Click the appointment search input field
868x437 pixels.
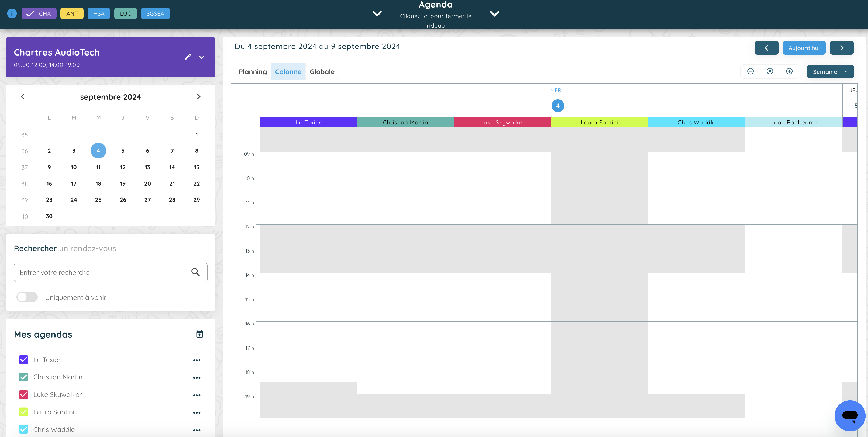pos(101,272)
